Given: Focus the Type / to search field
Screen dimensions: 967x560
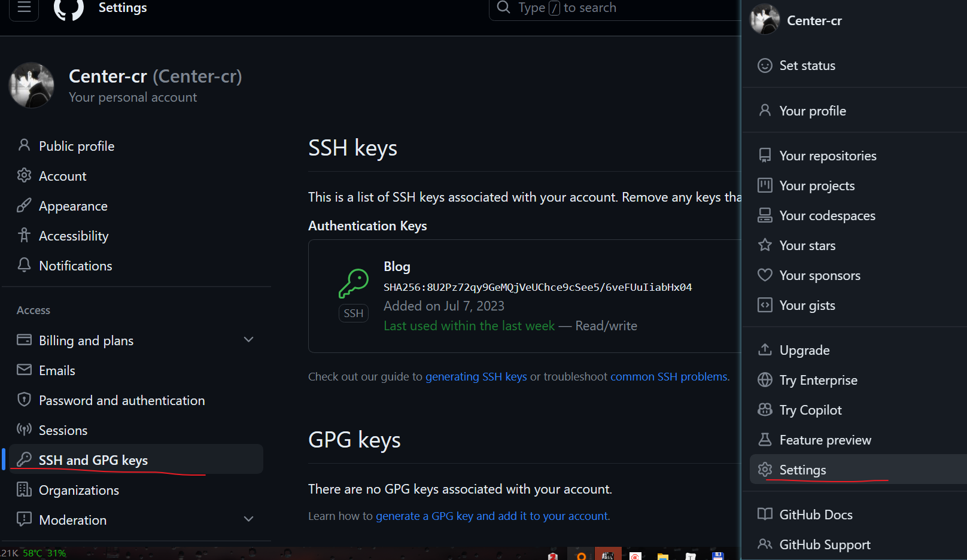Looking at the screenshot, I should (x=615, y=8).
